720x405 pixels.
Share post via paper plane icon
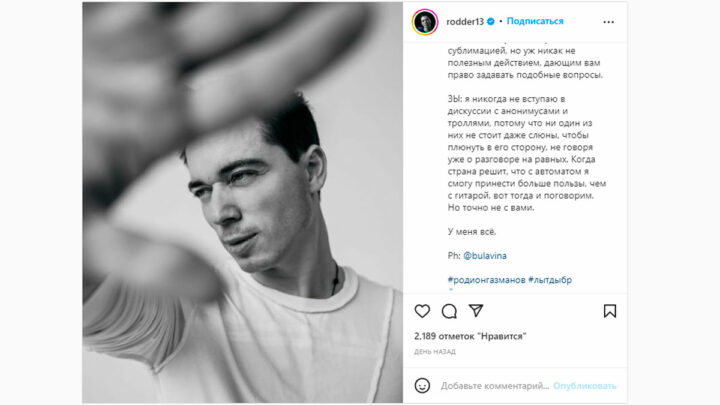(x=476, y=311)
